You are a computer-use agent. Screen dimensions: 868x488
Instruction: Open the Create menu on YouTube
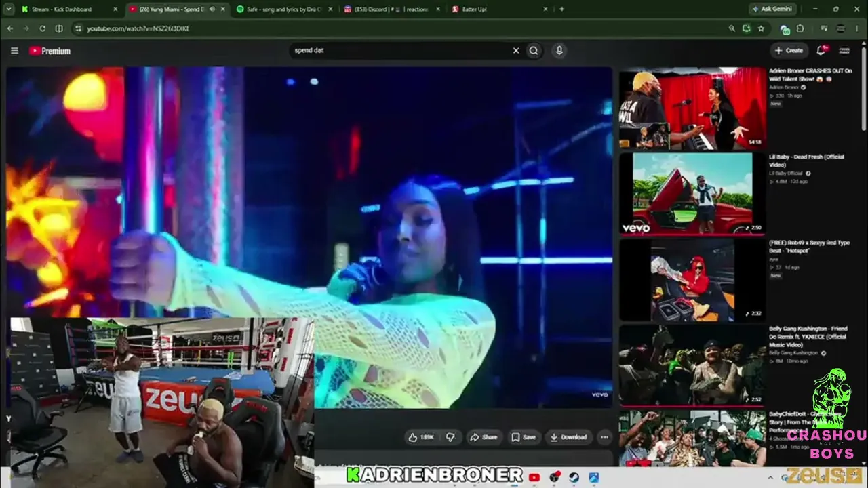[x=789, y=50]
